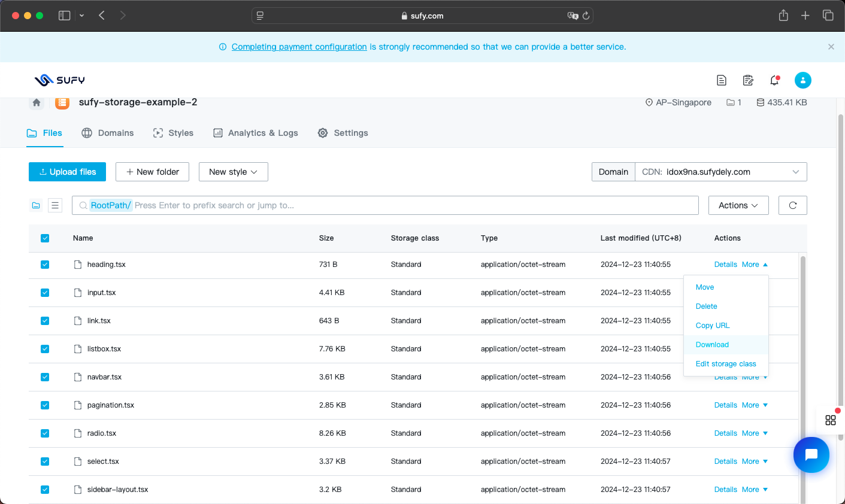Click the New folder button

click(152, 172)
